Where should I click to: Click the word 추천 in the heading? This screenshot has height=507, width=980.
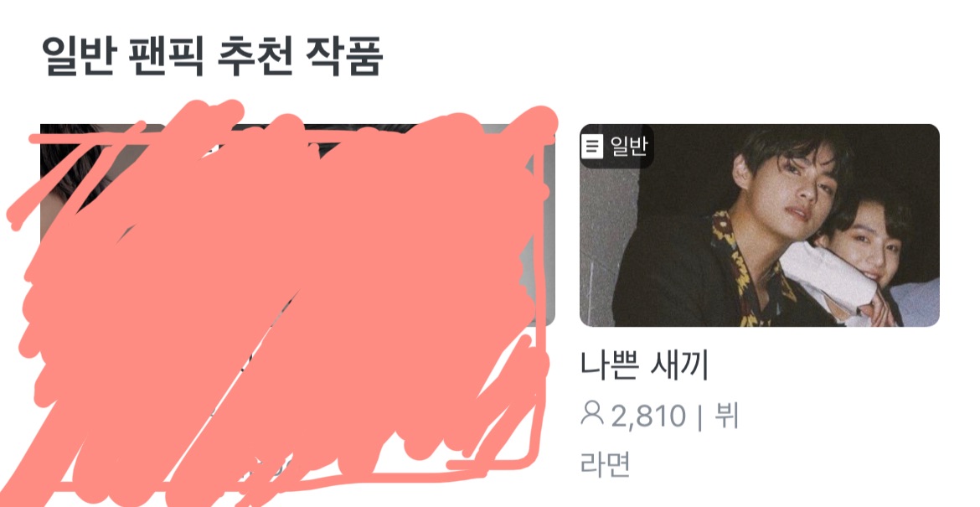coord(255,57)
